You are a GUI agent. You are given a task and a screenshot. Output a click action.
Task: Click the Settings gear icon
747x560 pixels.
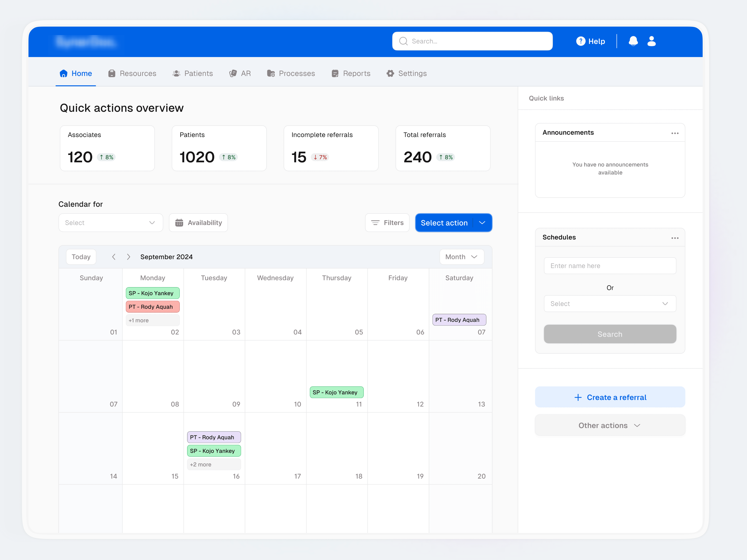pyautogui.click(x=390, y=74)
